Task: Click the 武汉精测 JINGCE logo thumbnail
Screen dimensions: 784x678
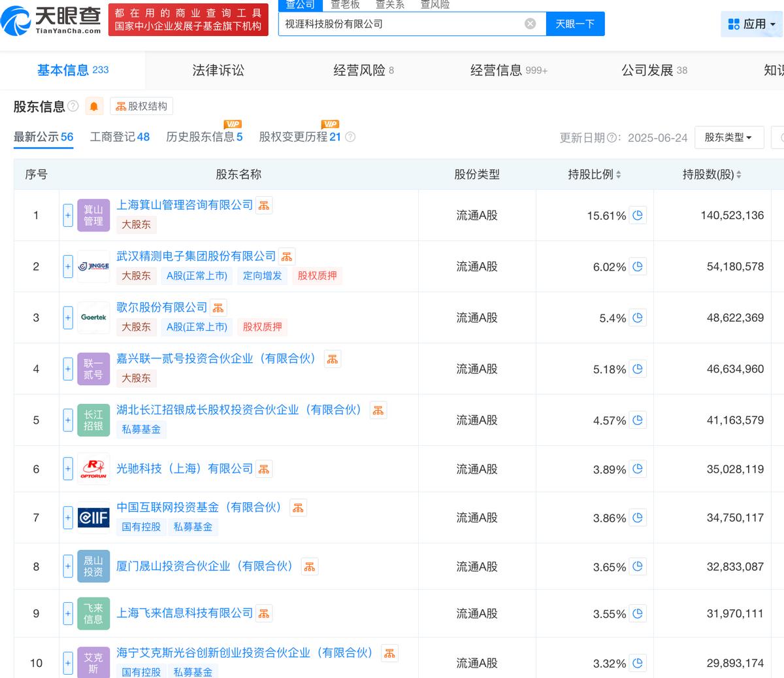Action: coord(93,267)
